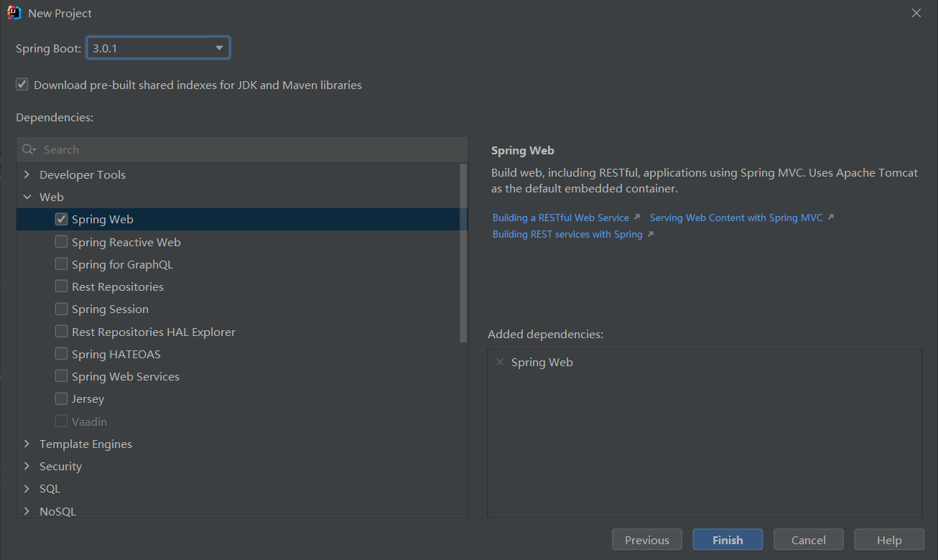
Task: Open Building REST services with Spring link
Action: [x=567, y=235]
